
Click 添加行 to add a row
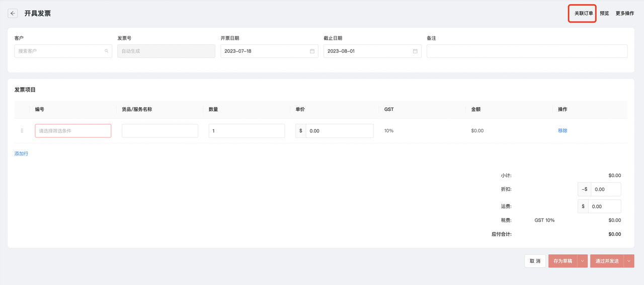[21, 154]
